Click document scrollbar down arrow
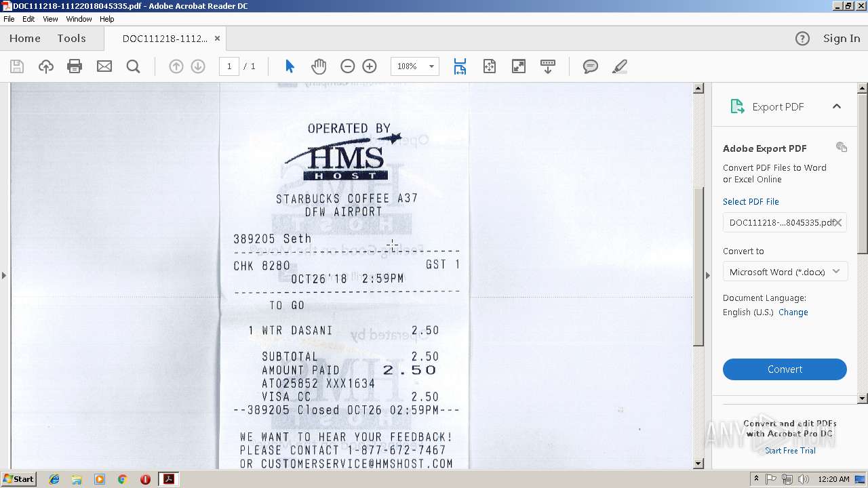868x488 pixels. (x=698, y=464)
